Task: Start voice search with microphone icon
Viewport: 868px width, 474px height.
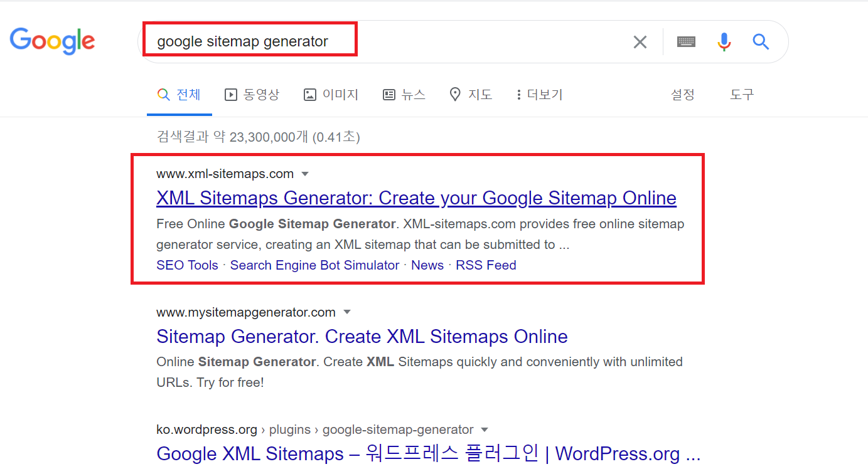Action: pyautogui.click(x=724, y=42)
